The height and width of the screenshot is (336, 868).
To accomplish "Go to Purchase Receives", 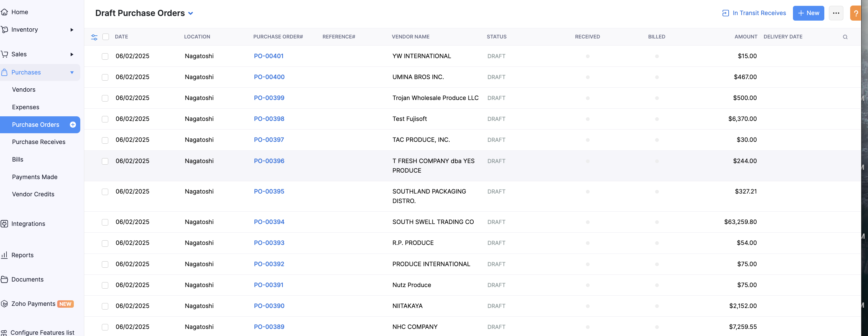I will [39, 142].
